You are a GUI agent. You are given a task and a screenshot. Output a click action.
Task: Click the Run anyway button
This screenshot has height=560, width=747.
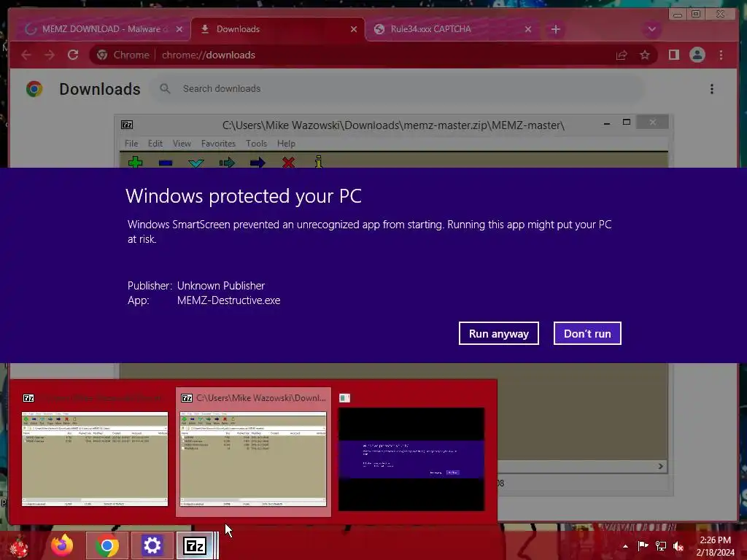(498, 333)
